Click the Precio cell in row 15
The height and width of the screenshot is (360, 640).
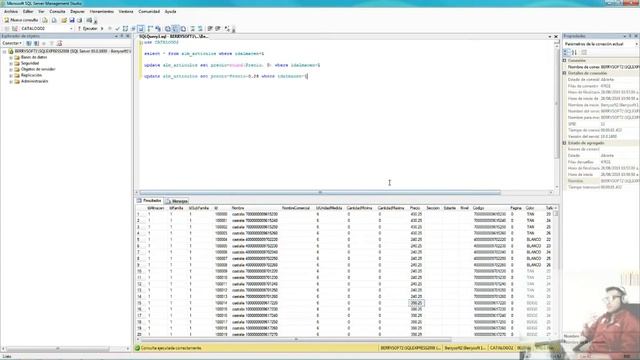click(x=416, y=303)
